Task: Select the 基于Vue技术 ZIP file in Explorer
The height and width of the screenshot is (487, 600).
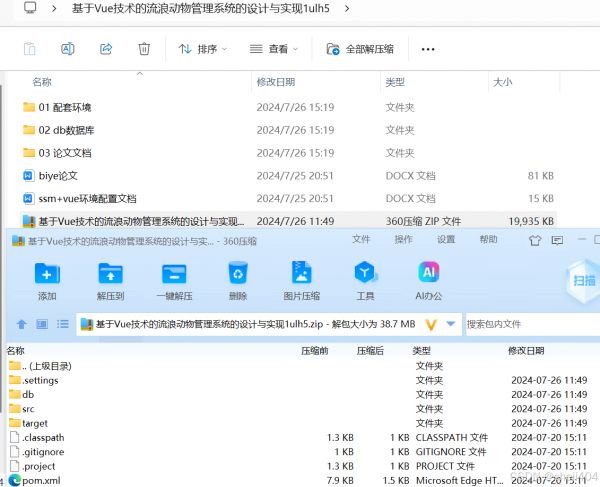Action: pyautogui.click(x=289, y=221)
